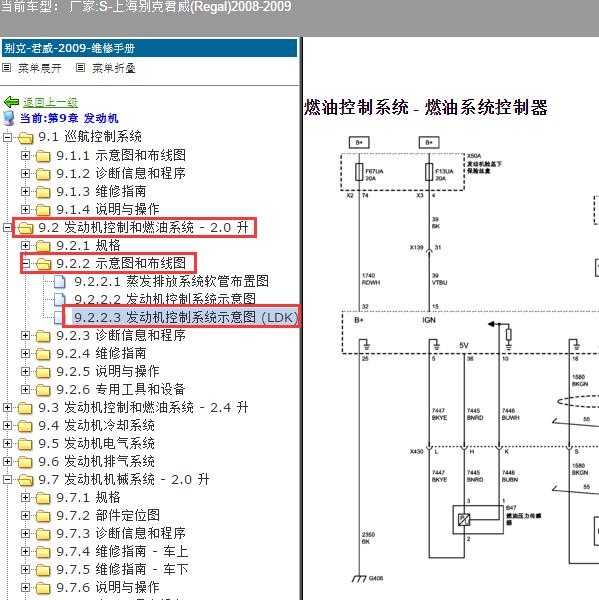
Task: Collapse 9.7 发动机机械系统 2.0 升 node
Action: [7, 479]
